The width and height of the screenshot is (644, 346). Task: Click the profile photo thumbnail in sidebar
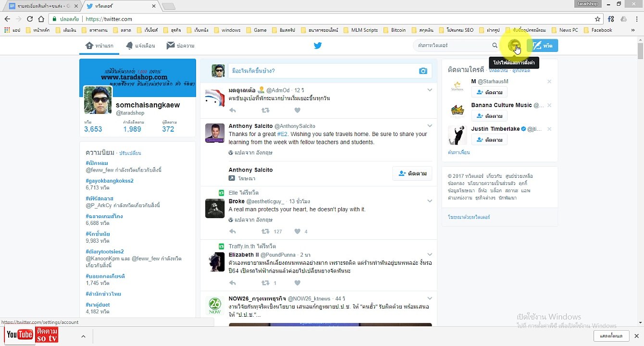[x=98, y=100]
